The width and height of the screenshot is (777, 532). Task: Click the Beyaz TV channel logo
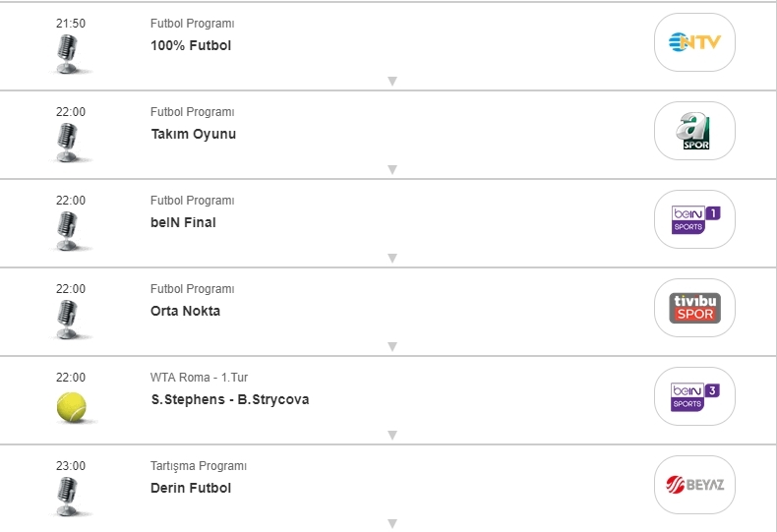694,485
